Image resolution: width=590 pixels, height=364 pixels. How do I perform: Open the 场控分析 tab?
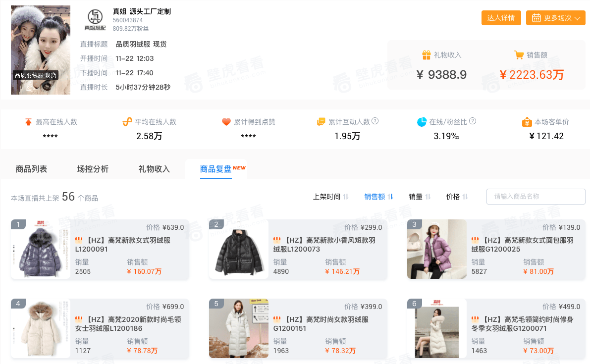click(x=93, y=169)
